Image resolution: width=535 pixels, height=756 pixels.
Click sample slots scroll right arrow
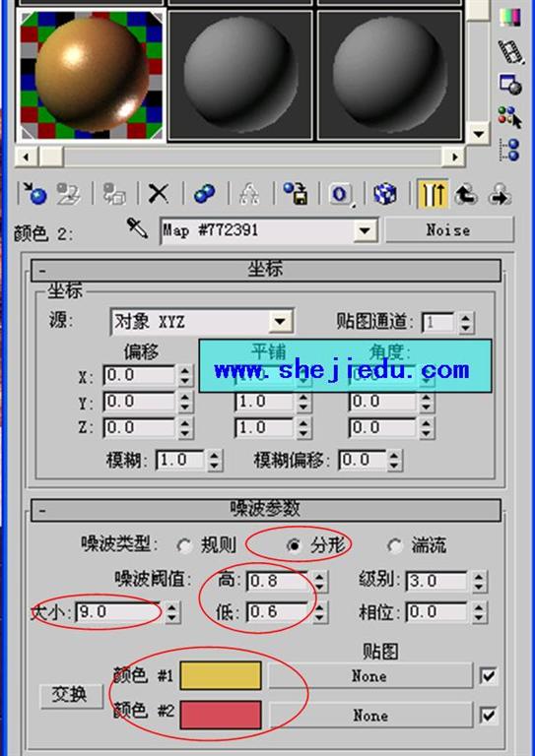click(x=453, y=157)
